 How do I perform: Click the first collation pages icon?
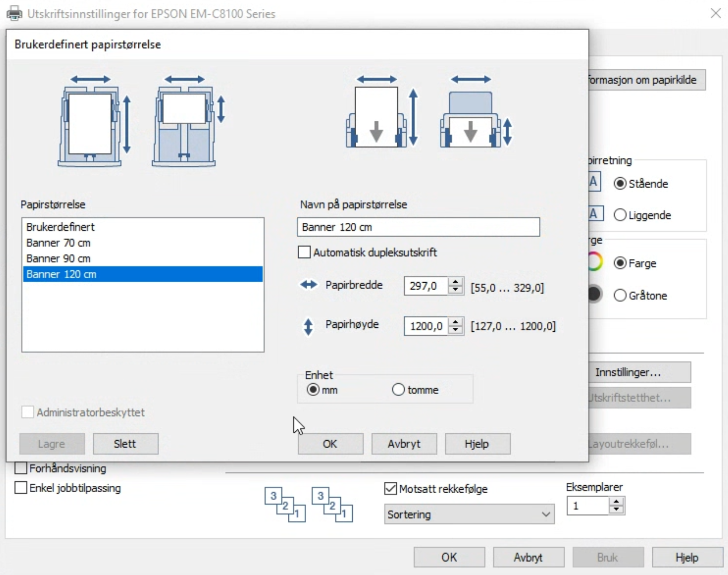click(285, 505)
